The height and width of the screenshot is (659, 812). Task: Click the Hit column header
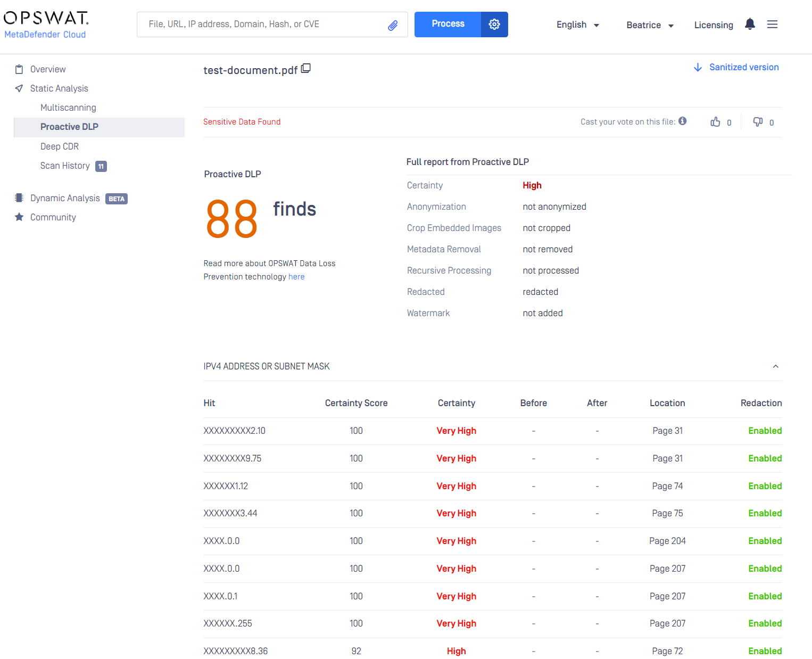pyautogui.click(x=209, y=403)
